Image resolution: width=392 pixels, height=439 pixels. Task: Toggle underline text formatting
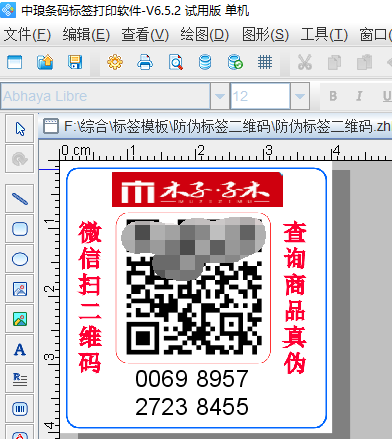coord(387,96)
